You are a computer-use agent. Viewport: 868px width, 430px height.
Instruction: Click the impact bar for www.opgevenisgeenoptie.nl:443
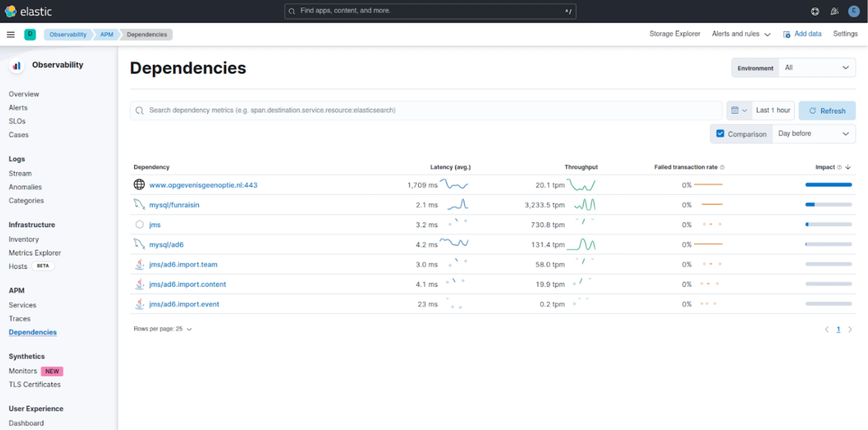pyautogui.click(x=828, y=184)
